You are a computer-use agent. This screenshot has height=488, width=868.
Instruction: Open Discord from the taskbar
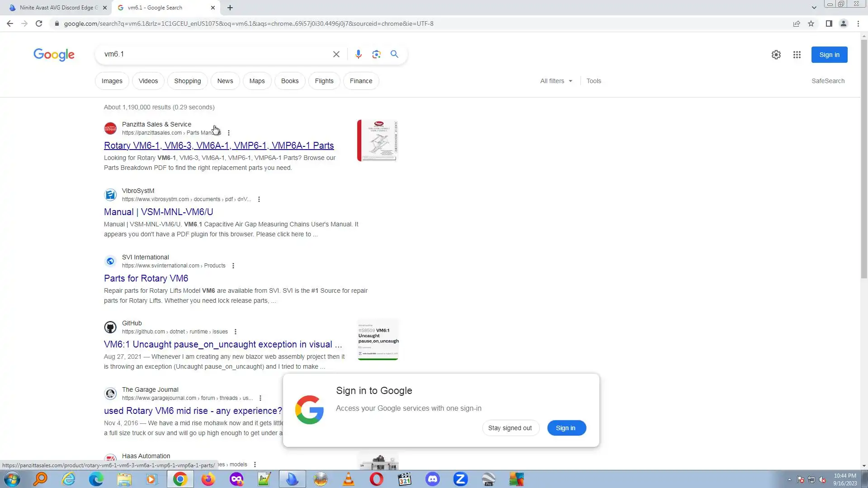point(432,479)
